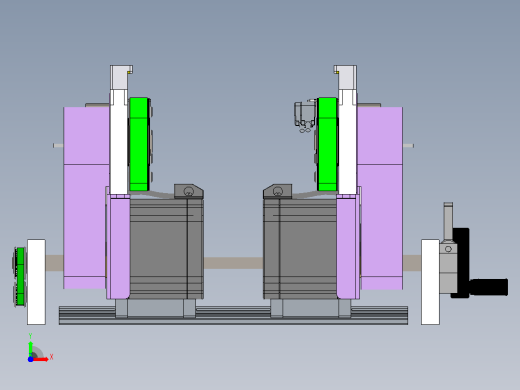Select the right white end support plate
This screenshot has width=520, height=390.
point(430,282)
